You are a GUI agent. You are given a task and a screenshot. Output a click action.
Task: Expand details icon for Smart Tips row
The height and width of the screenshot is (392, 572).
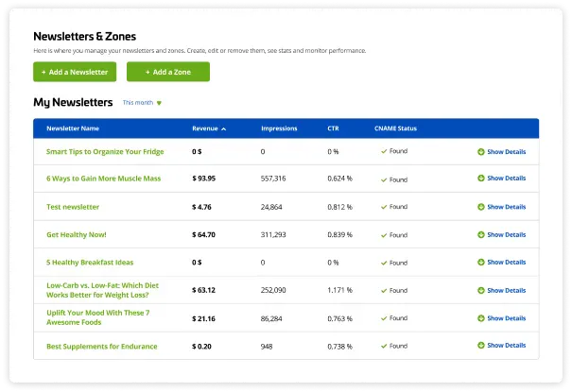point(481,151)
